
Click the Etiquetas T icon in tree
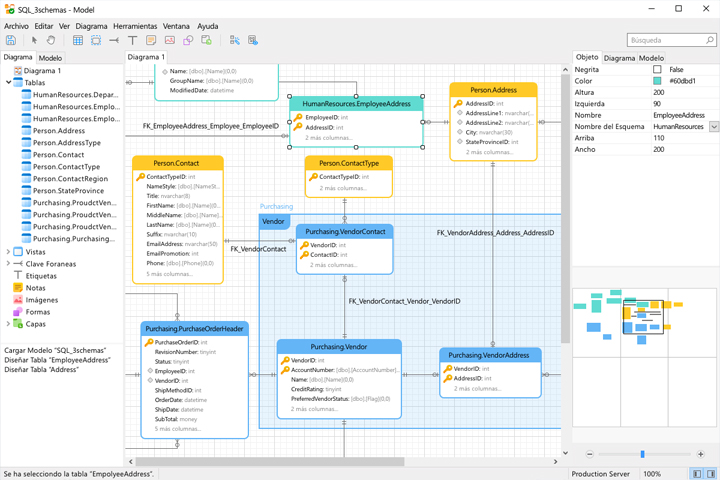pyautogui.click(x=18, y=276)
